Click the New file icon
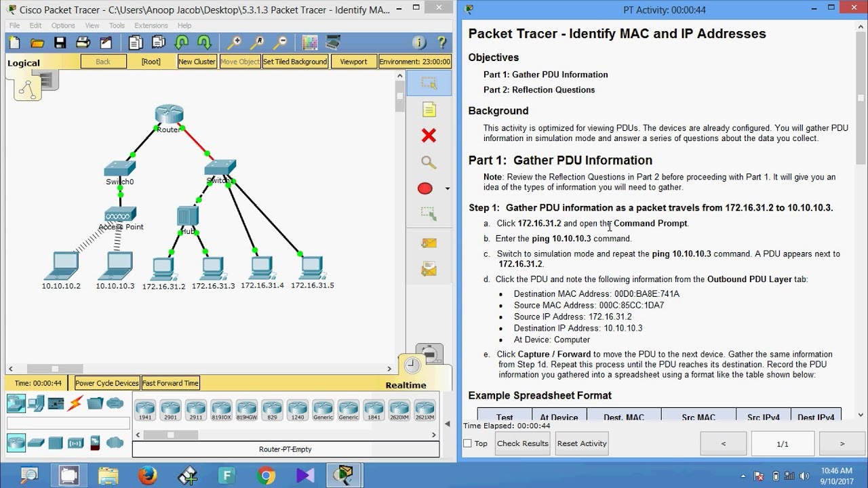The height and width of the screenshot is (488, 868). (x=15, y=43)
